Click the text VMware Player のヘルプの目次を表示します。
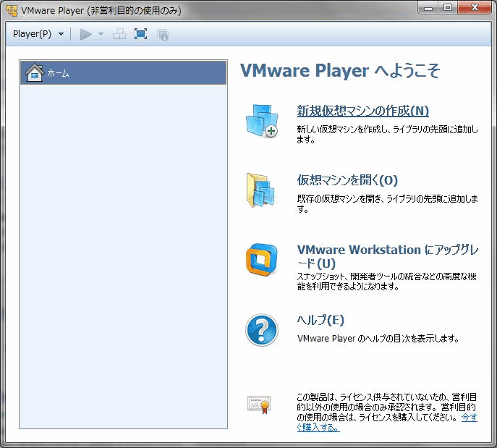Image resolution: width=497 pixels, height=448 pixels. 378,339
